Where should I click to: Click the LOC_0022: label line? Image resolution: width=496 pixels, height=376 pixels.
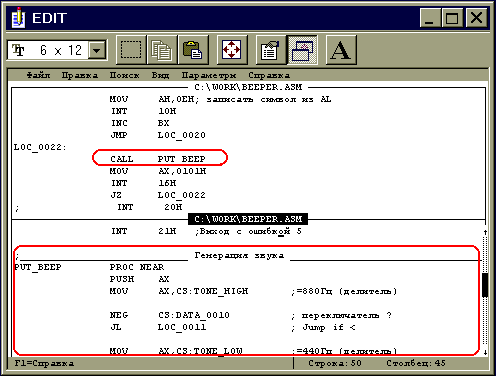point(40,147)
